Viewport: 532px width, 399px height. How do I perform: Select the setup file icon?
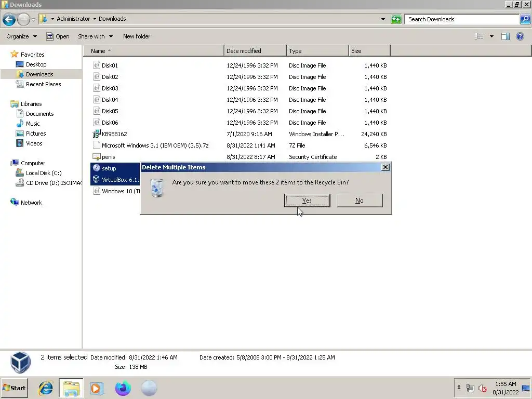point(97,168)
